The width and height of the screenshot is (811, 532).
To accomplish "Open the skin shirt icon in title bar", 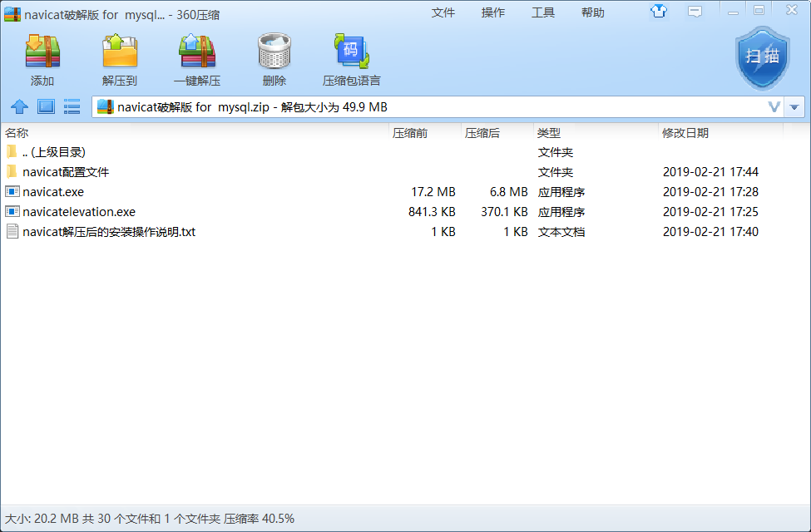I will (659, 11).
